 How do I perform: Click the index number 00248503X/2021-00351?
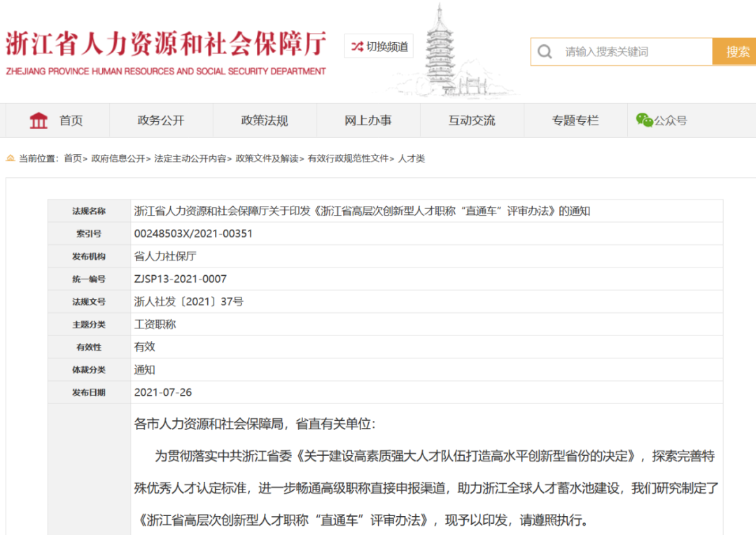point(193,233)
